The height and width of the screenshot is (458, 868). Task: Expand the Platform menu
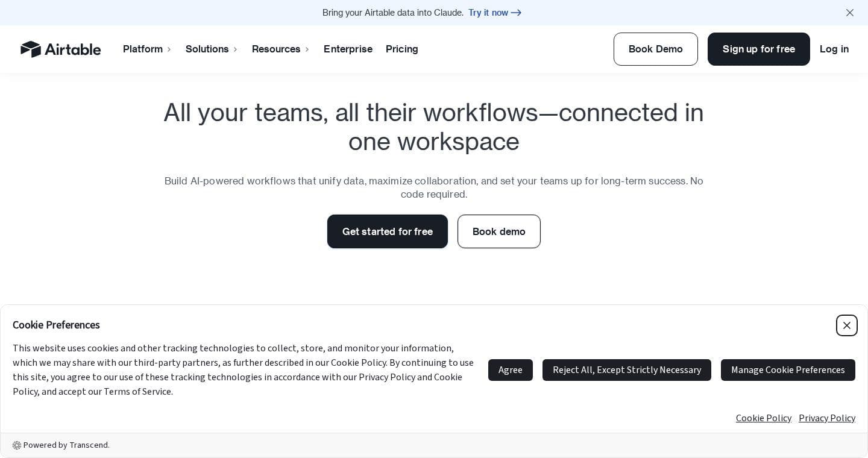tap(147, 49)
